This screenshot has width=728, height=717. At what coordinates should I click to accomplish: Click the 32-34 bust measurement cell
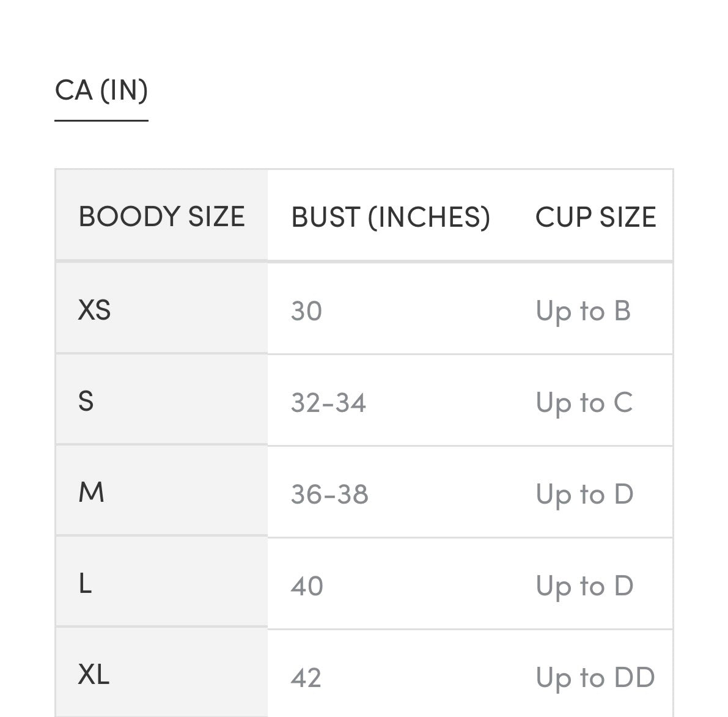point(328,403)
